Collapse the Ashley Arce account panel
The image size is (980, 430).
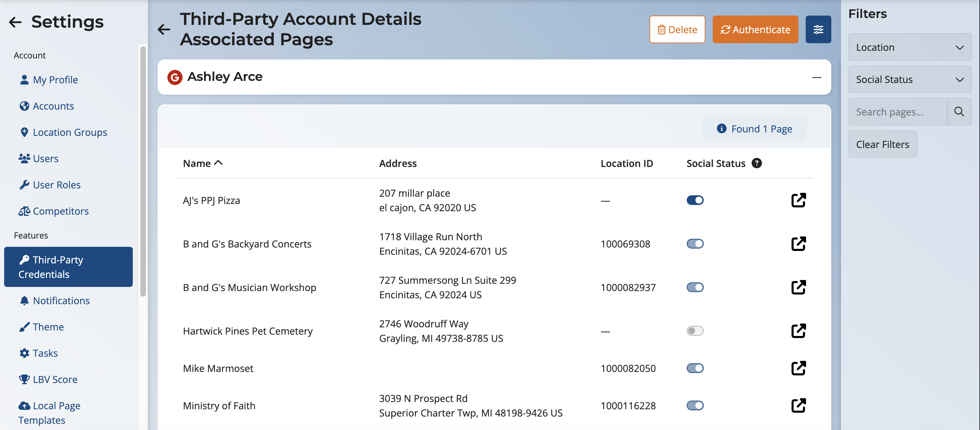(x=816, y=77)
